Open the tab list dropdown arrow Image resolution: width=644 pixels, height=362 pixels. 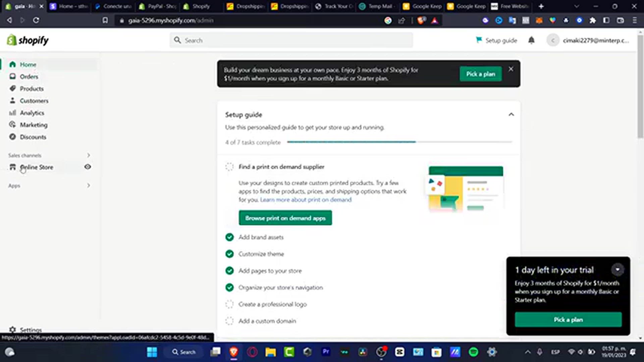[576, 6]
